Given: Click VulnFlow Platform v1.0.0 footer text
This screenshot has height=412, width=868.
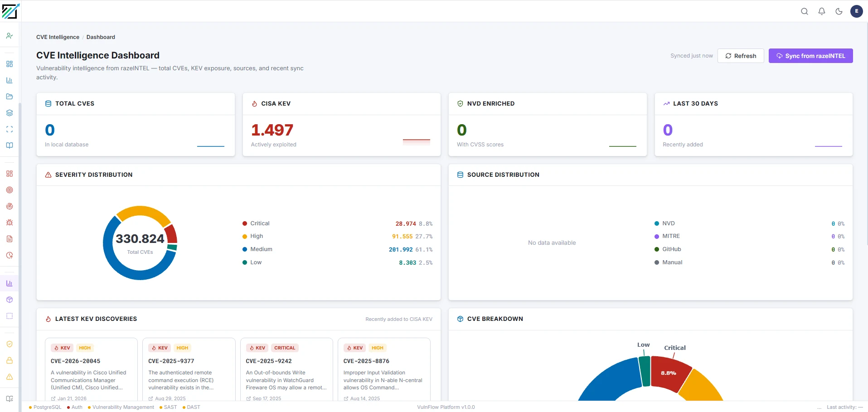Looking at the screenshot, I should coord(446,407).
